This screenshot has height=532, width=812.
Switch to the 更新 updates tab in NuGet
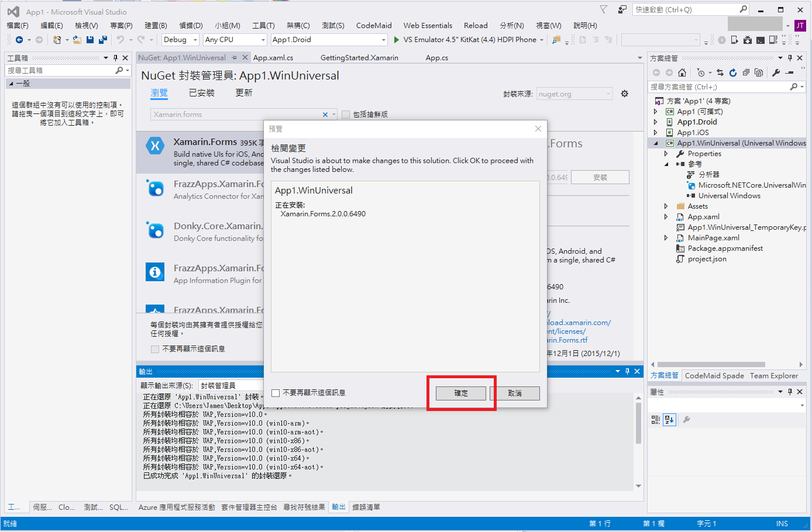pyautogui.click(x=244, y=93)
